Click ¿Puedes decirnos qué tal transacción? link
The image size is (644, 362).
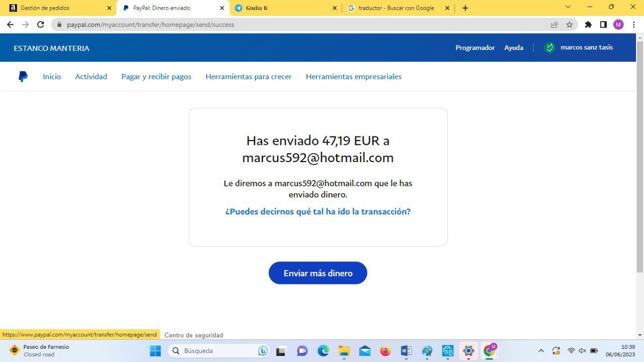tap(318, 212)
